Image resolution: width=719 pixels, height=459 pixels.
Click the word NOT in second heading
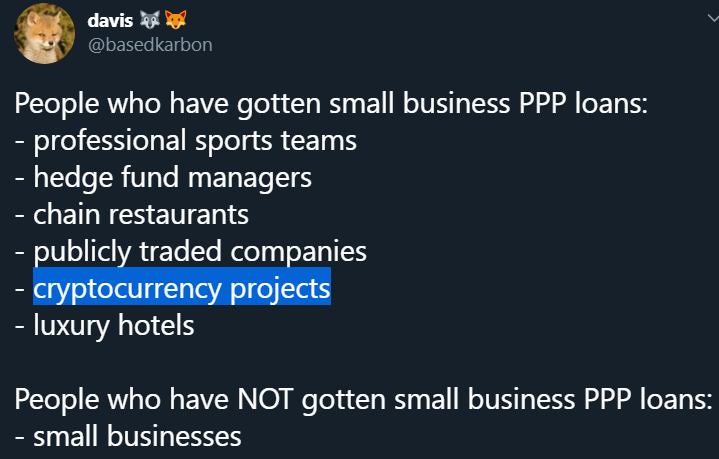265,399
